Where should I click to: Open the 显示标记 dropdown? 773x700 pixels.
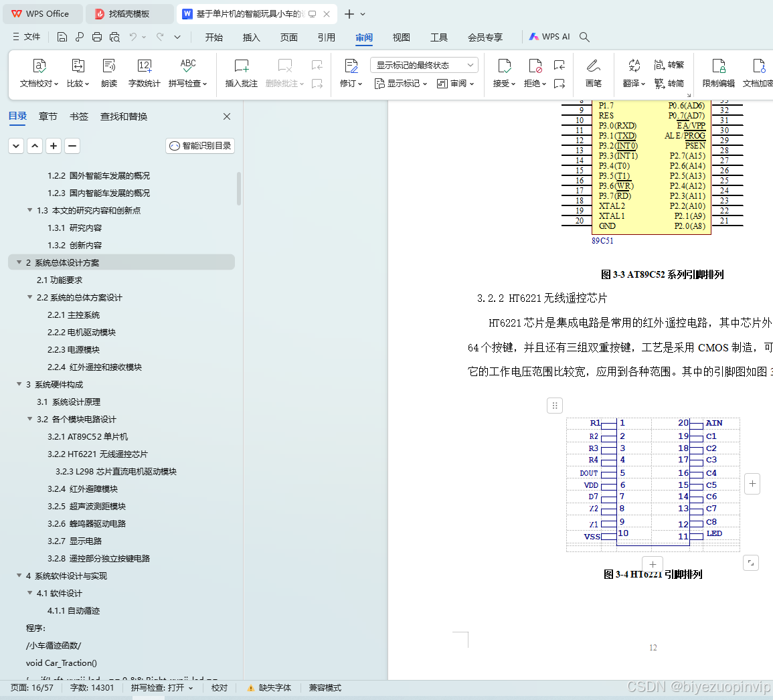coord(401,84)
